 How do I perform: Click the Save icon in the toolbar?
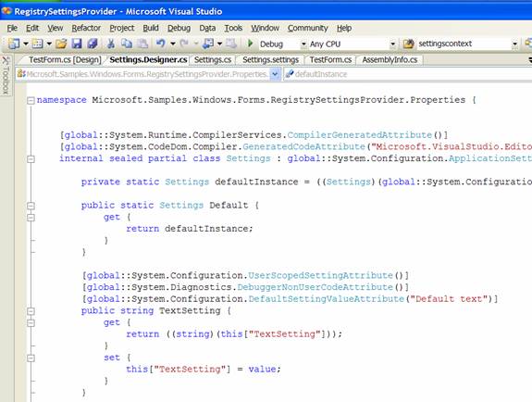77,44
